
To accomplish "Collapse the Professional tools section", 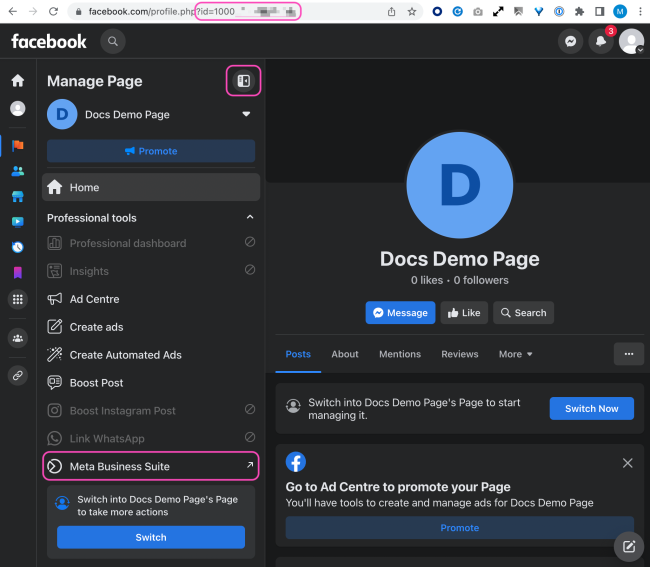I will coord(250,218).
